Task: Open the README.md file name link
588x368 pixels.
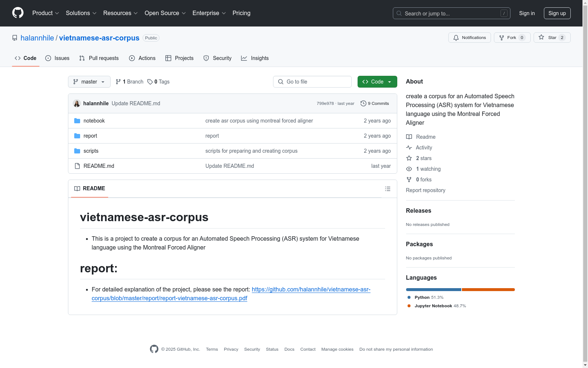Action: tap(99, 166)
